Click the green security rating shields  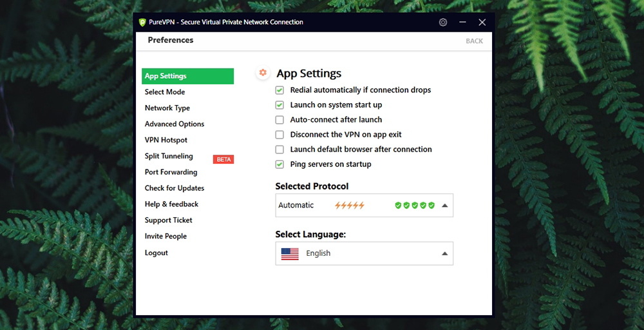[415, 206]
